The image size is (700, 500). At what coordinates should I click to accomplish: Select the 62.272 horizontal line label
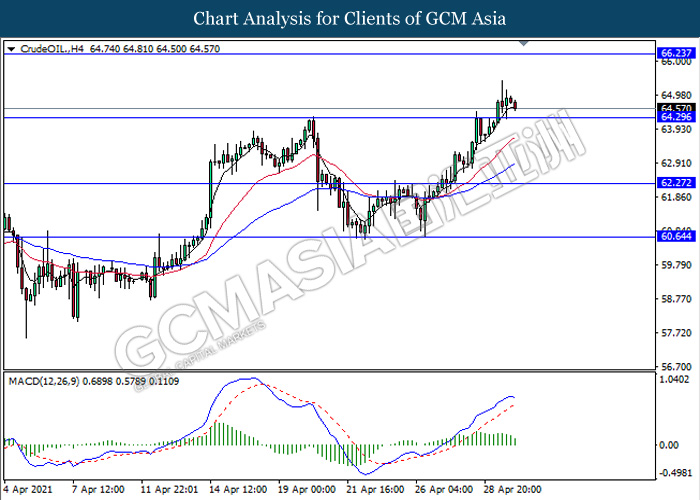coord(676,183)
